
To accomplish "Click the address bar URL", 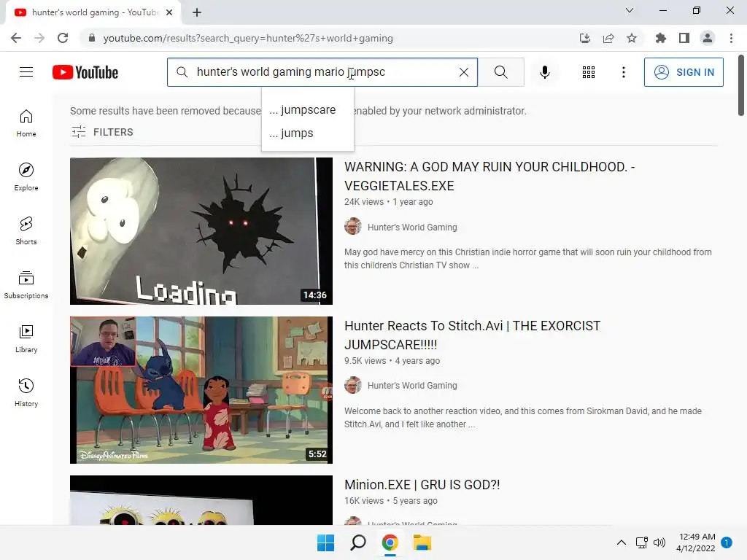I will [248, 38].
